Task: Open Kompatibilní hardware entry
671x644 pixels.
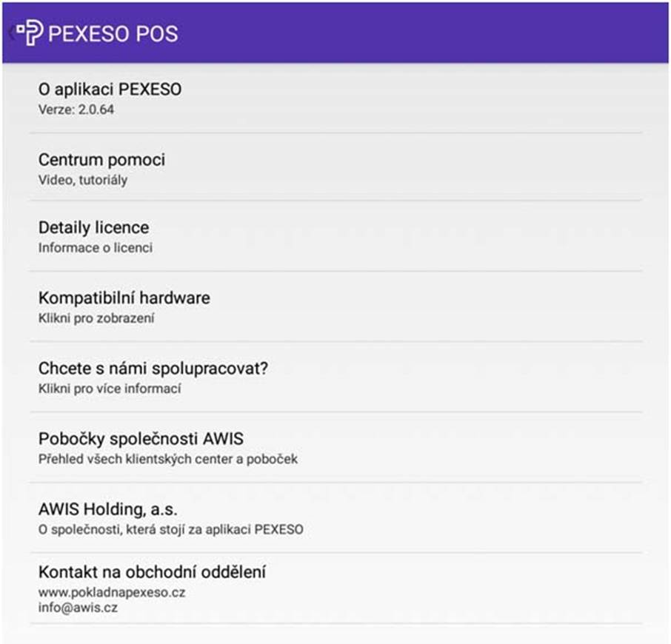Action: point(336,306)
